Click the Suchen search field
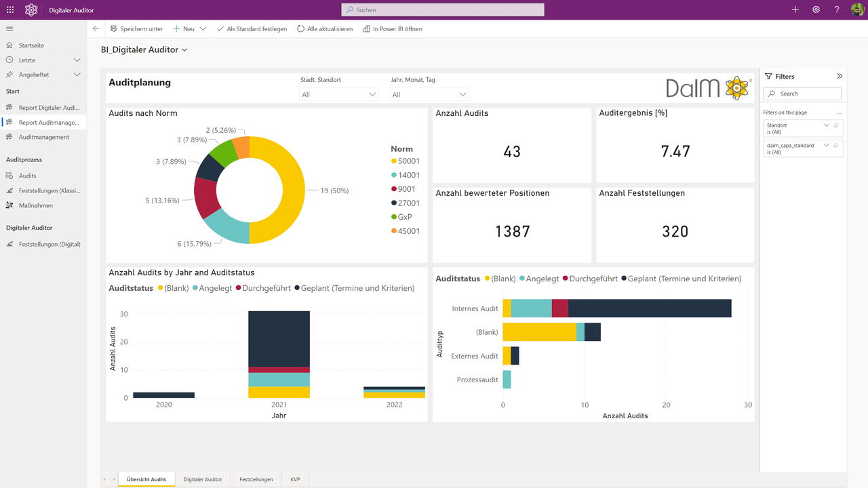The width and height of the screenshot is (868, 488). click(x=443, y=10)
